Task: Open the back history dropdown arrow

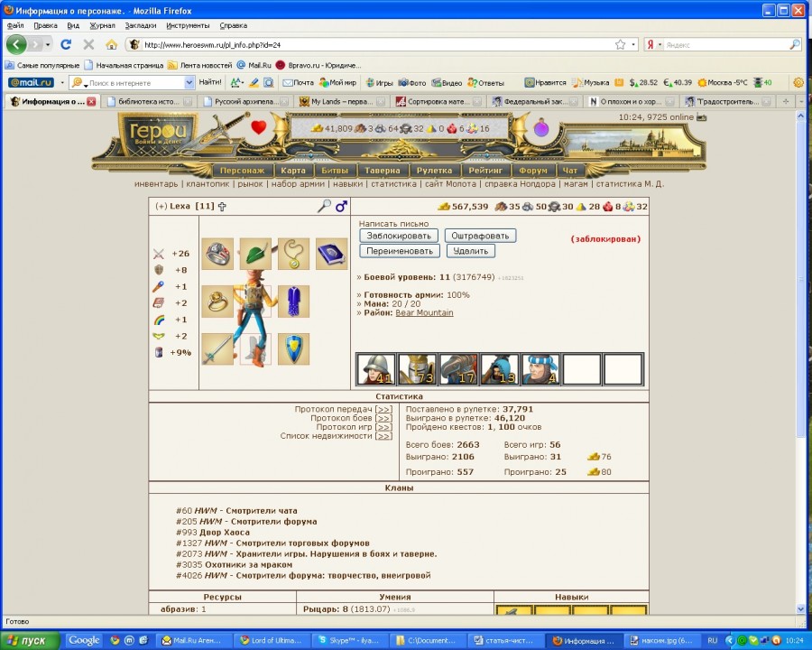Action: tap(48, 44)
